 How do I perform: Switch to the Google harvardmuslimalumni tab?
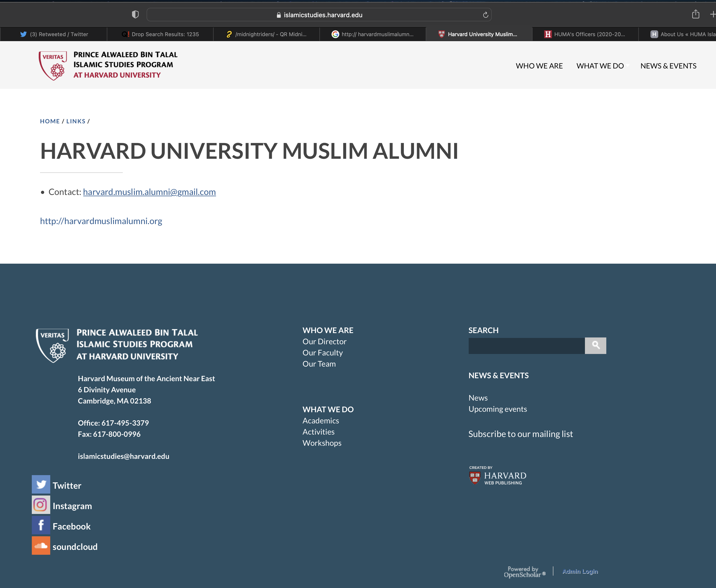(x=373, y=34)
